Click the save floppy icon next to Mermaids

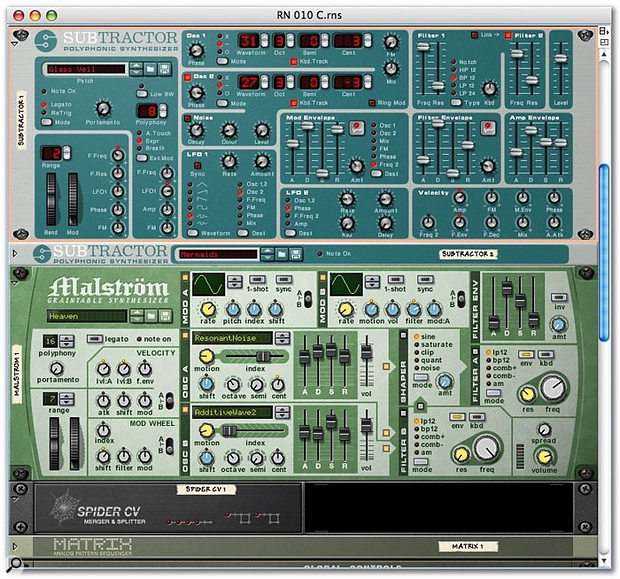coord(296,254)
